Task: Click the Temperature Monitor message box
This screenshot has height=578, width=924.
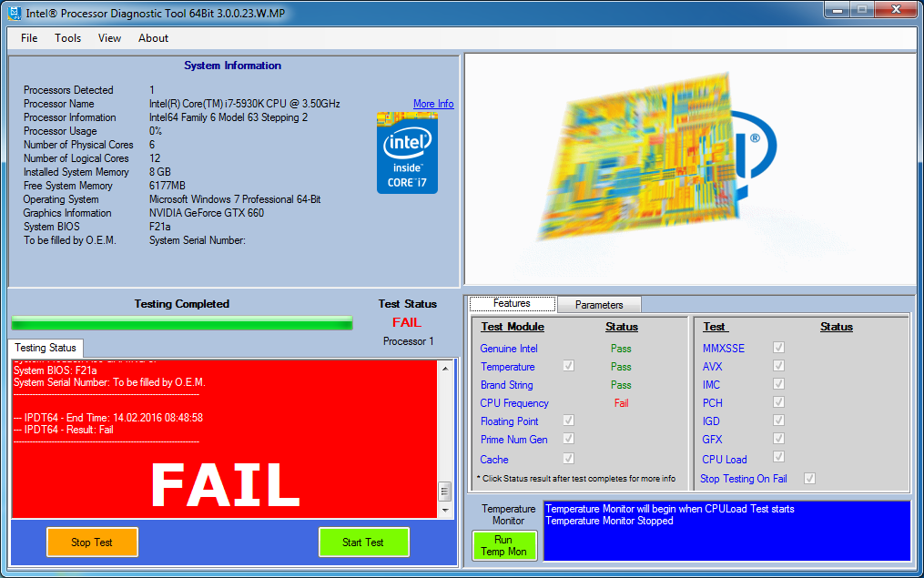Action: [x=726, y=531]
